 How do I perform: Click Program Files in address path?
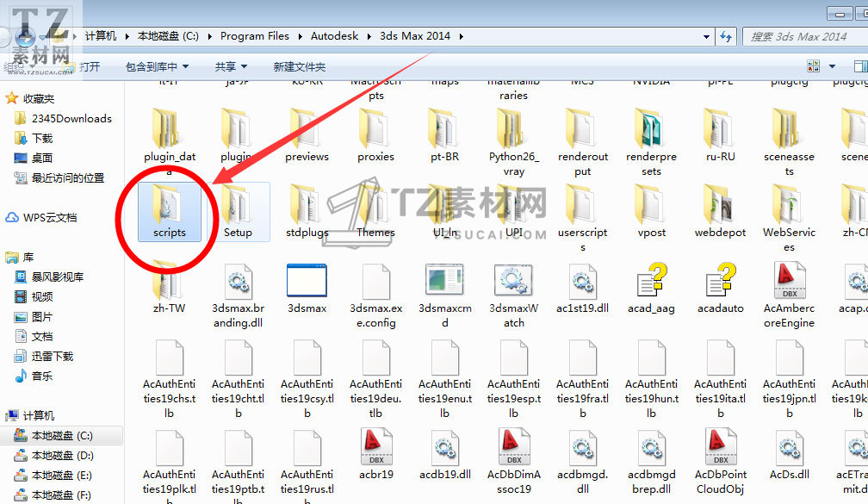[x=255, y=36]
